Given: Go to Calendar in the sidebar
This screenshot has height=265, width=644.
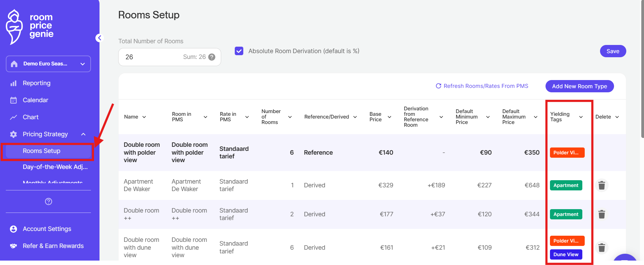Looking at the screenshot, I should coord(35,100).
